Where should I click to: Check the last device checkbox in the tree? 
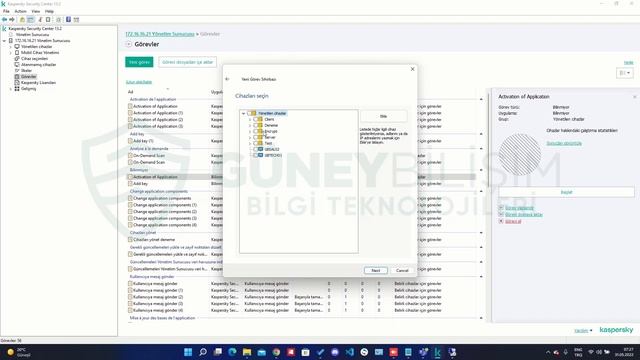coord(256,155)
